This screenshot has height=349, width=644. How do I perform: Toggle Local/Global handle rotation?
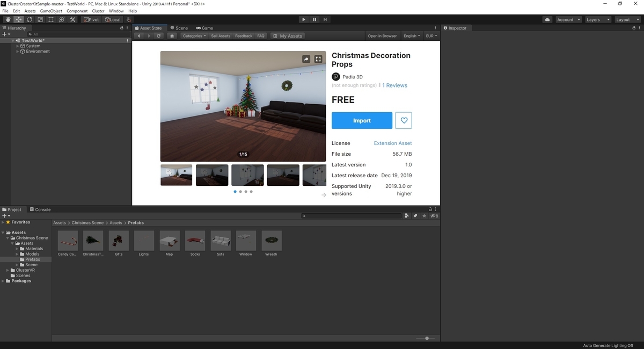click(x=113, y=19)
